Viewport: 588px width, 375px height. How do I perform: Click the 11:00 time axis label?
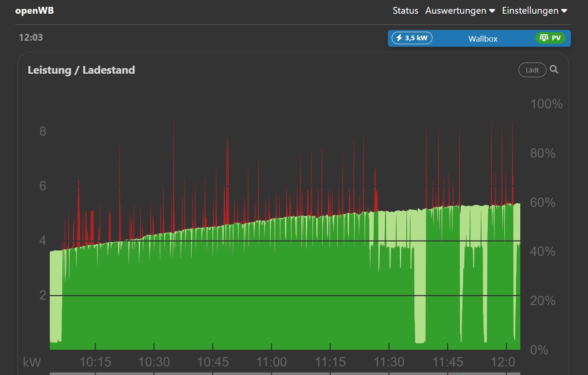271,363
